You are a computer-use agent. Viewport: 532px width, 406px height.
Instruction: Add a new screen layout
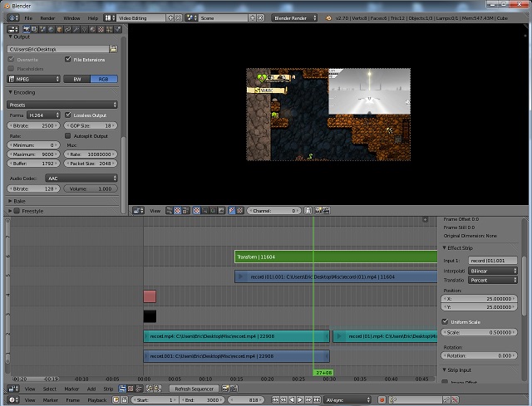pos(170,18)
